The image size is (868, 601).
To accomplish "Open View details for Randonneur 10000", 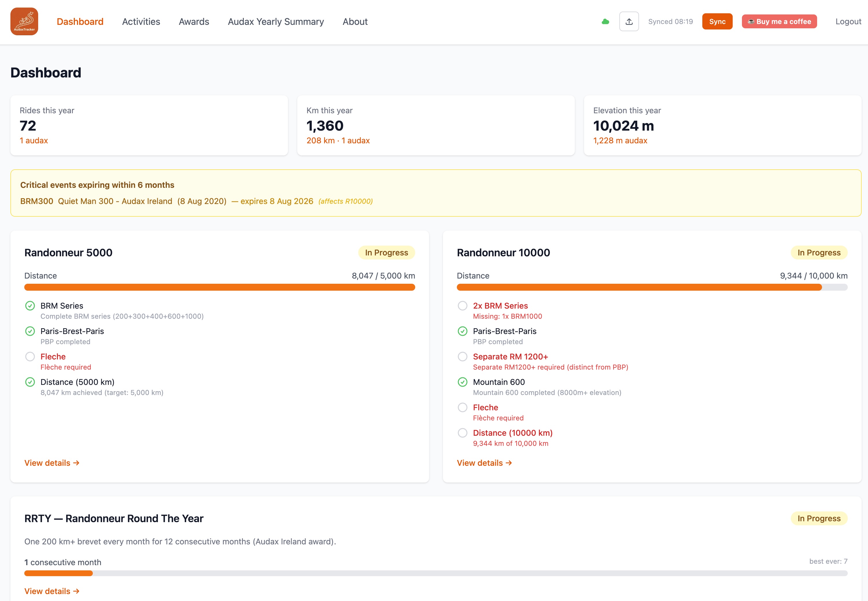I will tap(484, 463).
